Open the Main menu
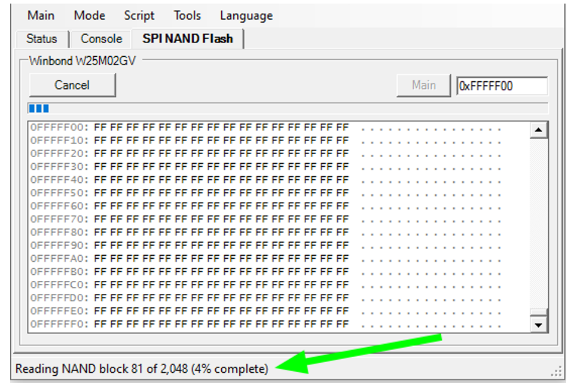The height and width of the screenshot is (392, 574). [x=41, y=16]
